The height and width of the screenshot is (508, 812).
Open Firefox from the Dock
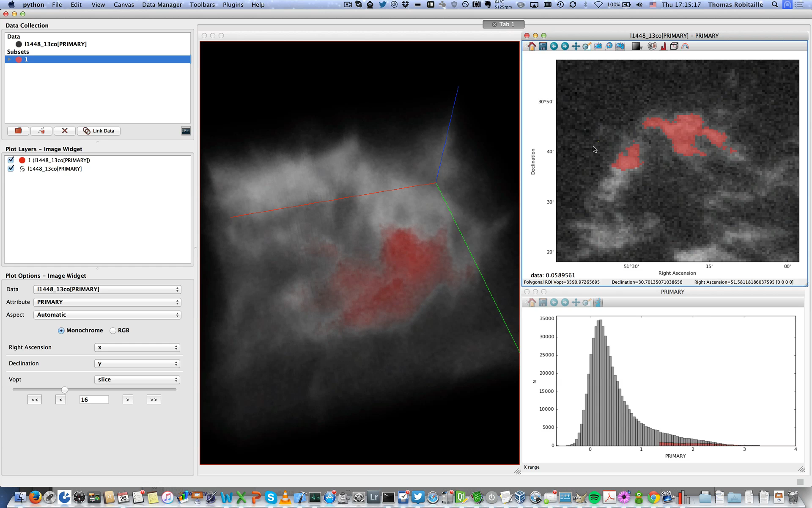pyautogui.click(x=36, y=497)
